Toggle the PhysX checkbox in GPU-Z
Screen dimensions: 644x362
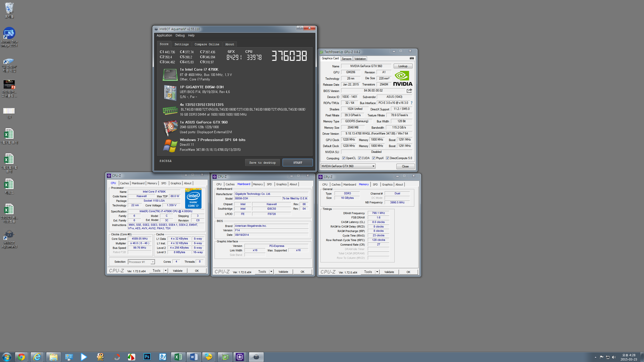pos(374,158)
